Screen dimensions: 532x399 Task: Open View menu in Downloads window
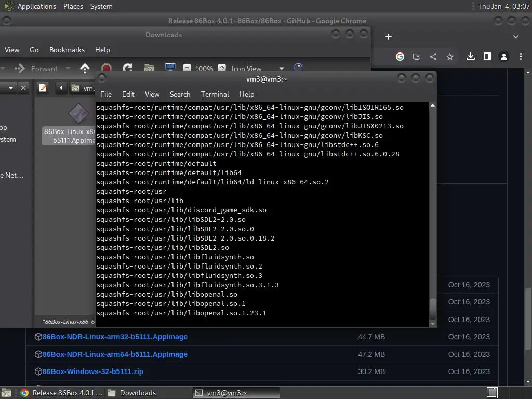click(x=12, y=50)
